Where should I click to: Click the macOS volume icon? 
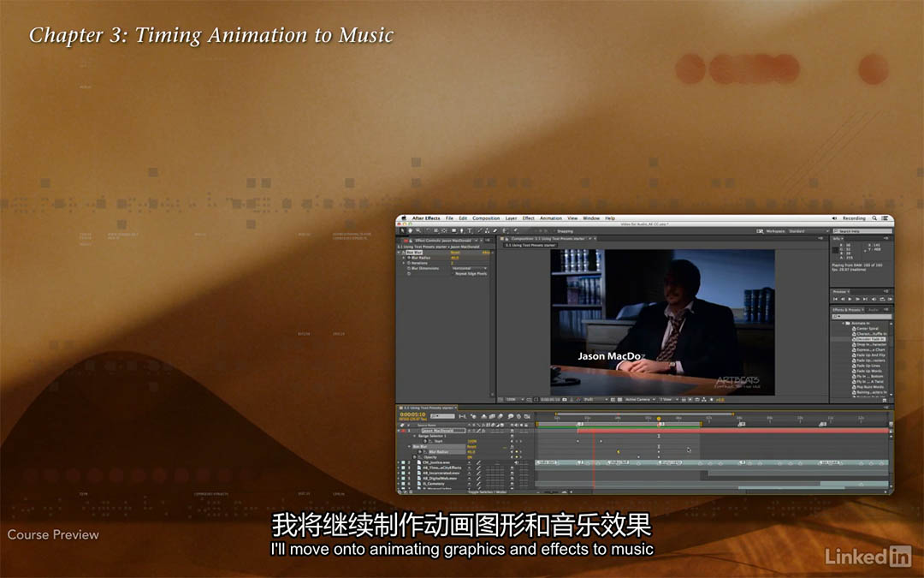(835, 218)
